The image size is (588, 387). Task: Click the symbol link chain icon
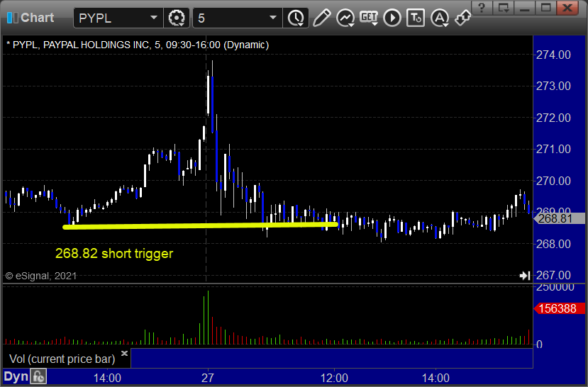point(462,18)
